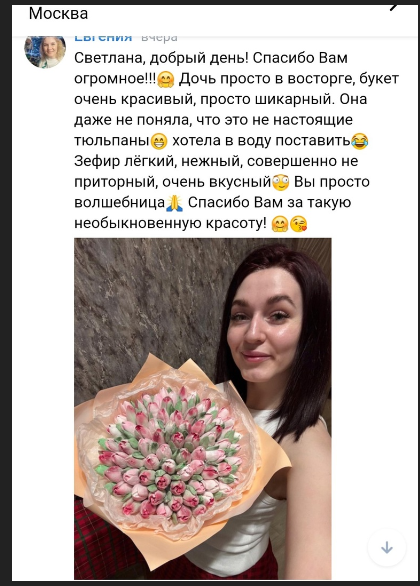The width and height of the screenshot is (420, 586).
Task: Click the kiss emoji ending the comment
Action: [299, 224]
